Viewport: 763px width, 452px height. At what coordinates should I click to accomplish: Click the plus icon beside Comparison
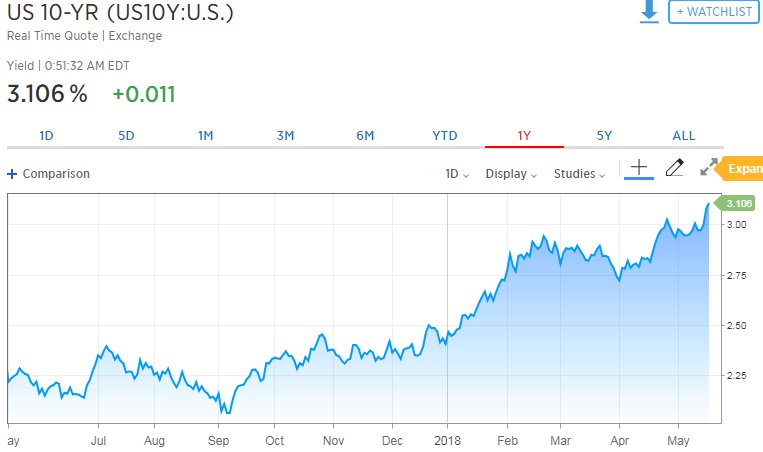pyautogui.click(x=12, y=174)
